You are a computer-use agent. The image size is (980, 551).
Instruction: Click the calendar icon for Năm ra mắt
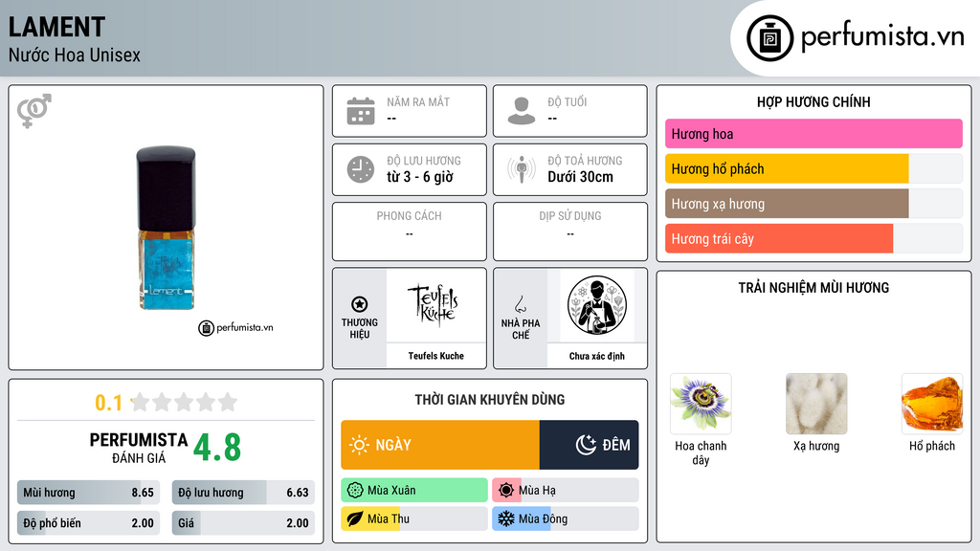(x=361, y=111)
